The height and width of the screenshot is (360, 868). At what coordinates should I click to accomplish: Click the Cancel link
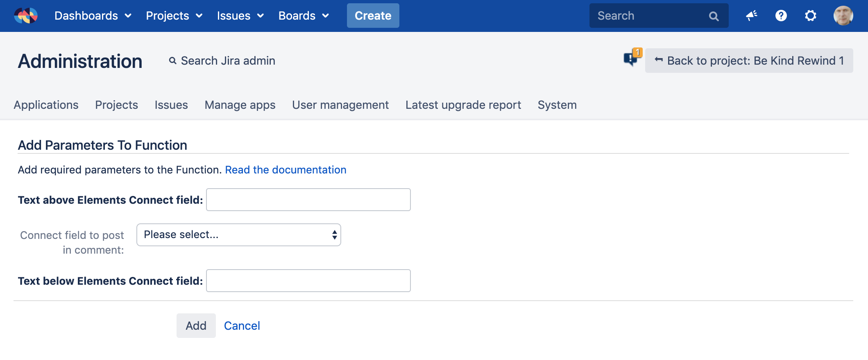242,326
